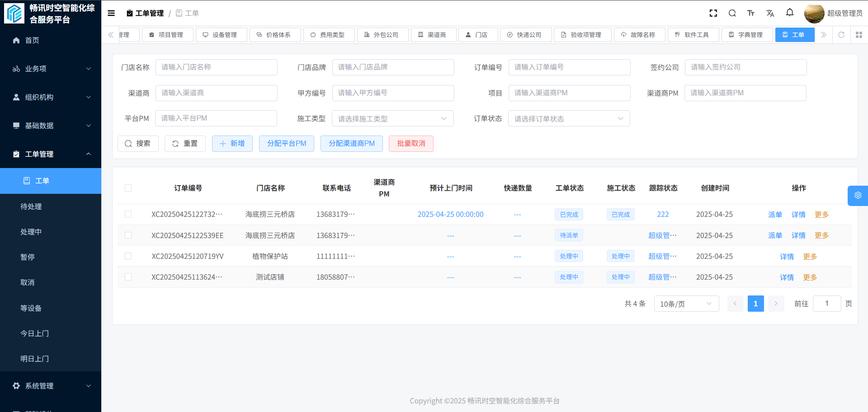This screenshot has width=868, height=412.
Task: Click the 分配平台PM button
Action: click(x=287, y=144)
